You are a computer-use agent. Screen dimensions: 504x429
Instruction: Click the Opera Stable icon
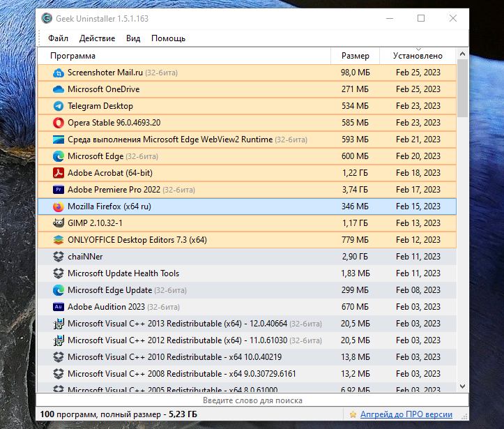click(58, 123)
